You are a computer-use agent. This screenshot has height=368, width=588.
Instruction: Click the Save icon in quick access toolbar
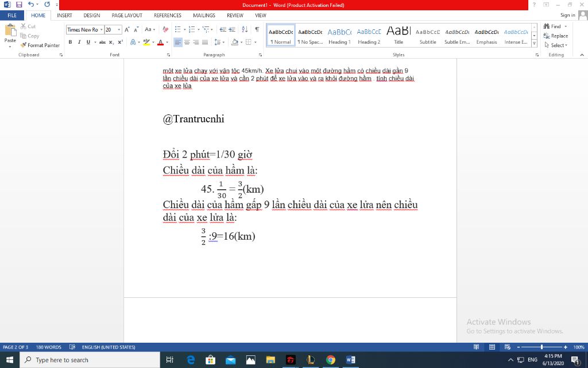coord(19,5)
